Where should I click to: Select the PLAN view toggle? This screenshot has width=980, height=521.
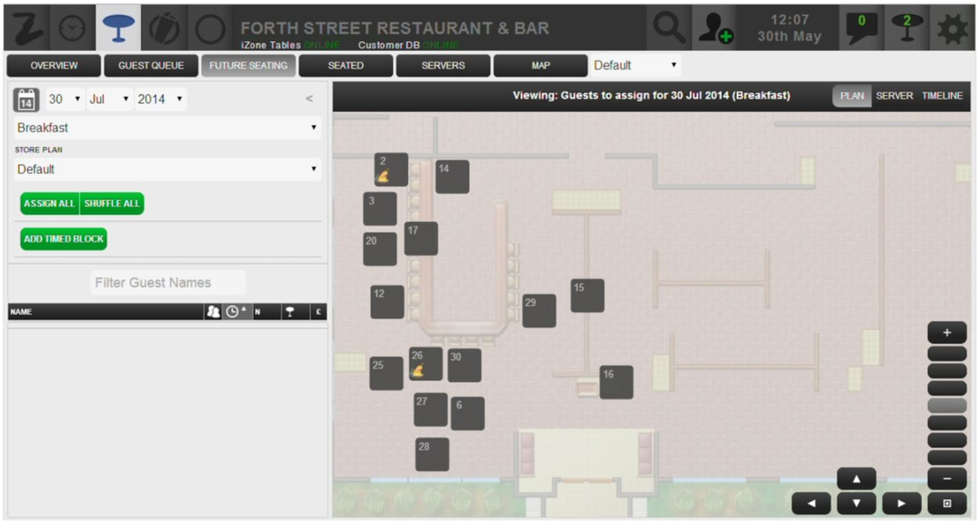851,96
